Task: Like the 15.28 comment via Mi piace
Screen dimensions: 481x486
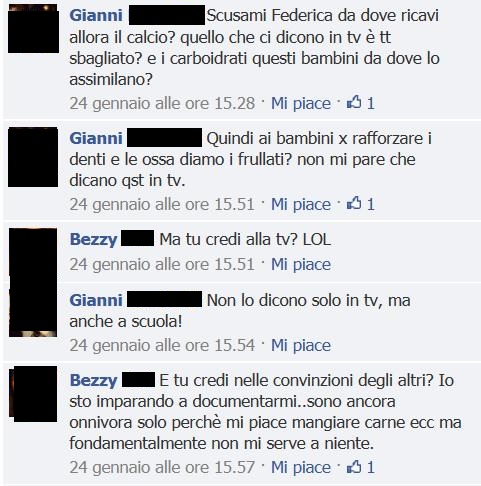Action: (x=301, y=103)
